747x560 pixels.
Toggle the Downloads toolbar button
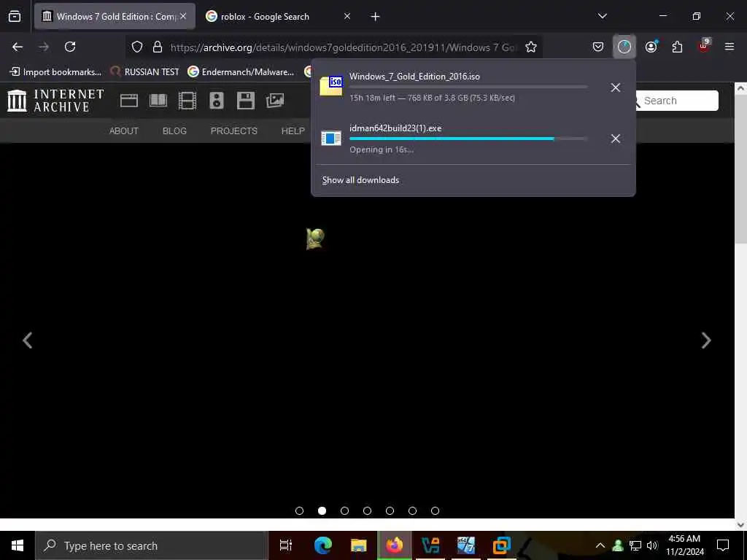624,47
